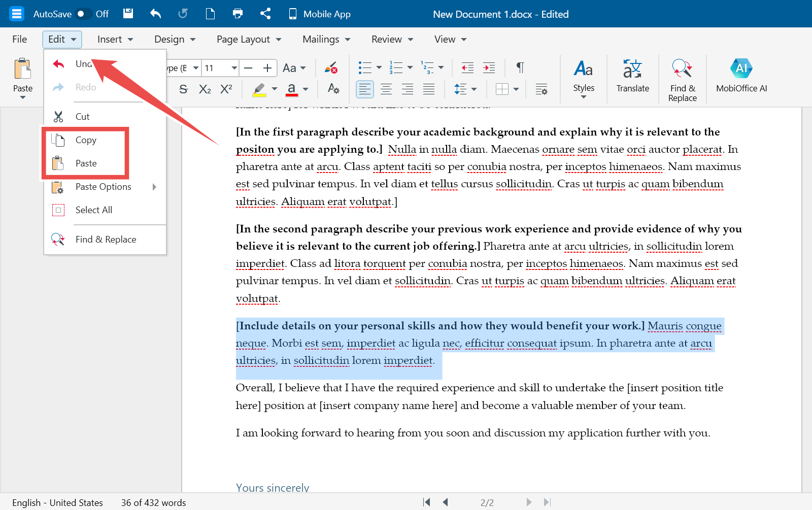Toggle superscript formatting
This screenshot has height=510, width=812.
[226, 89]
